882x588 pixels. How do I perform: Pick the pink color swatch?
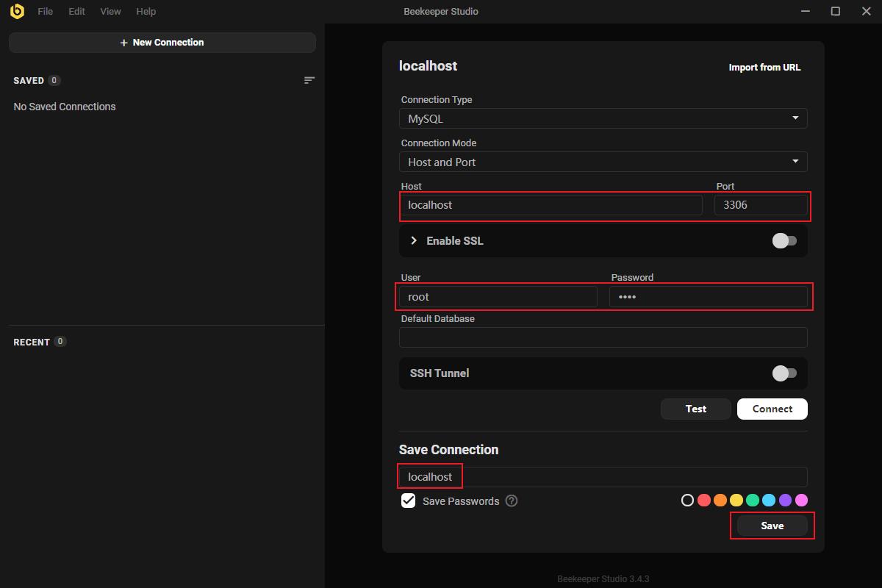801,500
